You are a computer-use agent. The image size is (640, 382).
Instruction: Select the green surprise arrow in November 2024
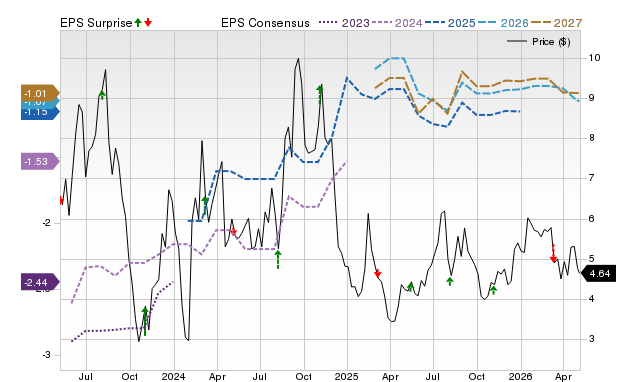coord(320,94)
